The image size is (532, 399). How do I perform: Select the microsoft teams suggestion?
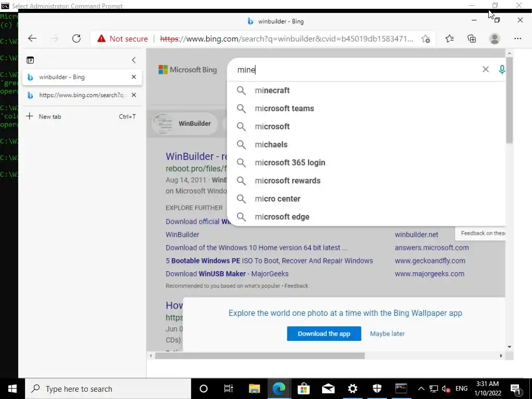[x=366, y=108]
